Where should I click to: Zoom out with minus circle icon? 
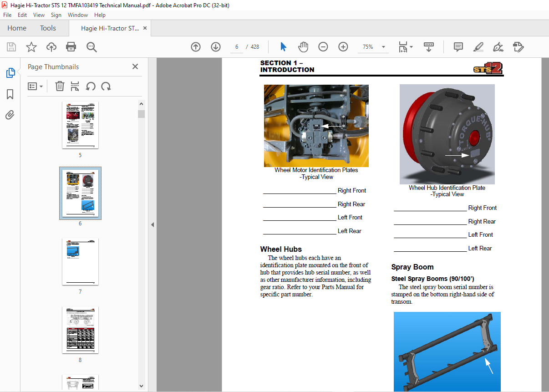323,47
